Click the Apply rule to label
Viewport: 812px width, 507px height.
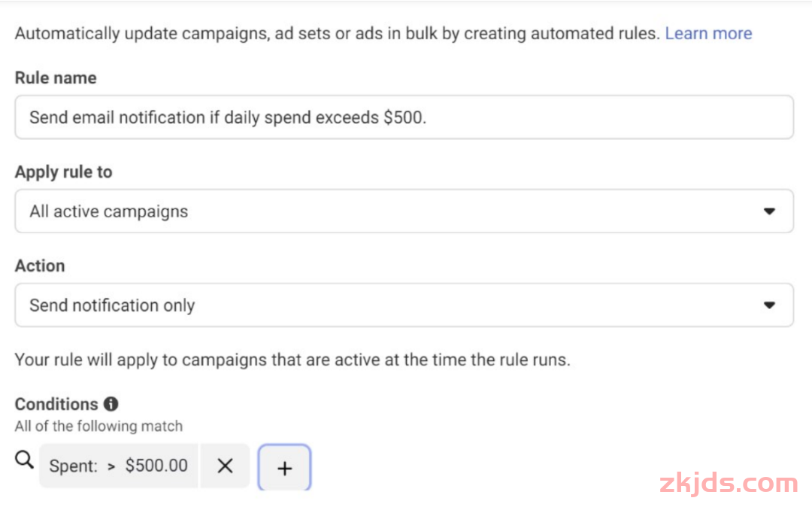(63, 172)
